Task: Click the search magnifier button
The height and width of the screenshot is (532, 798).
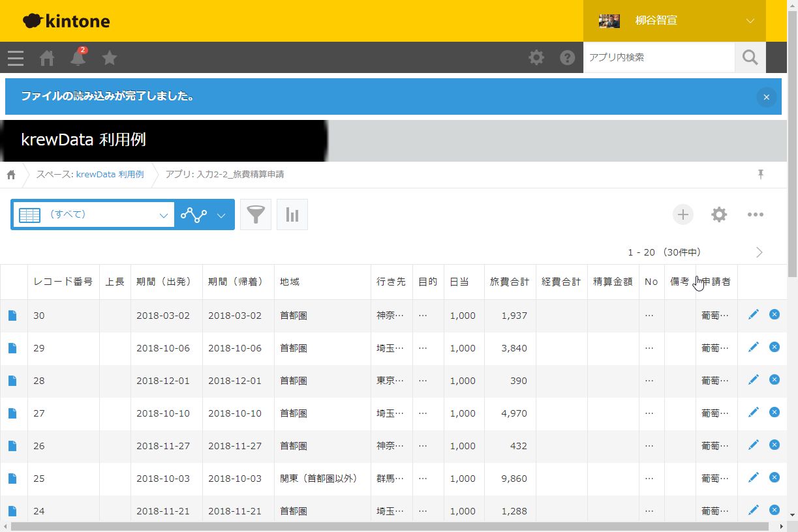Action: (x=750, y=57)
